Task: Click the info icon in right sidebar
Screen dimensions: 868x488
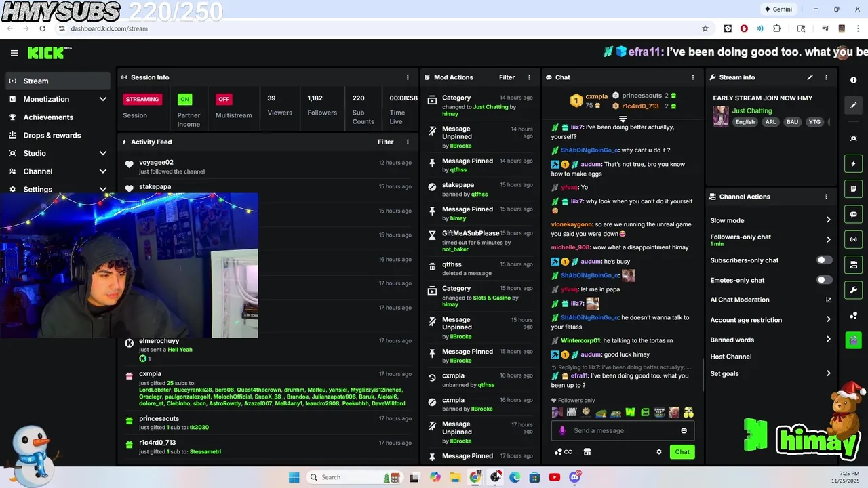Action: 853,80
